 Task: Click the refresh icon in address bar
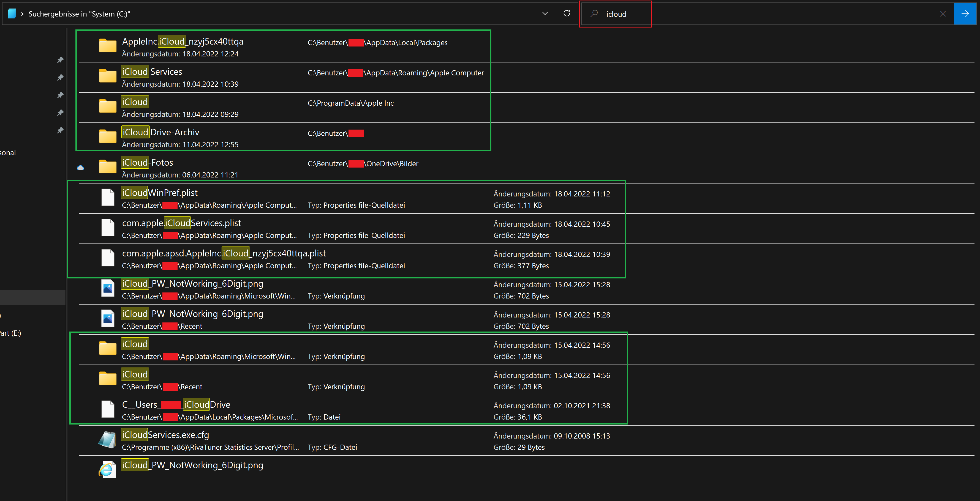coord(567,14)
